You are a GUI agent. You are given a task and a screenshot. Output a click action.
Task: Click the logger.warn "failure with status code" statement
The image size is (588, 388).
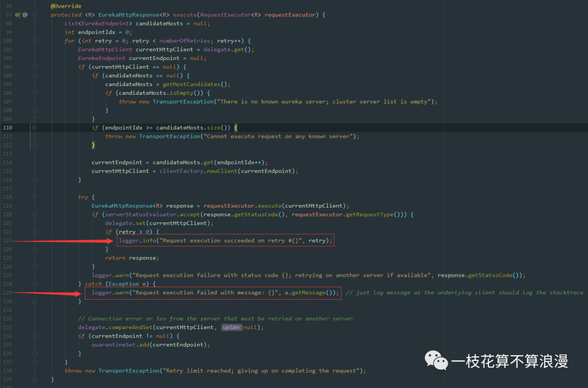point(308,275)
